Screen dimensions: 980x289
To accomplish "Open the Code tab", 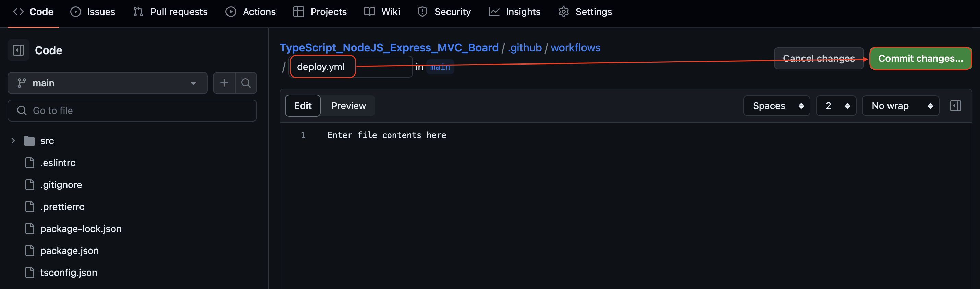I will 33,12.
